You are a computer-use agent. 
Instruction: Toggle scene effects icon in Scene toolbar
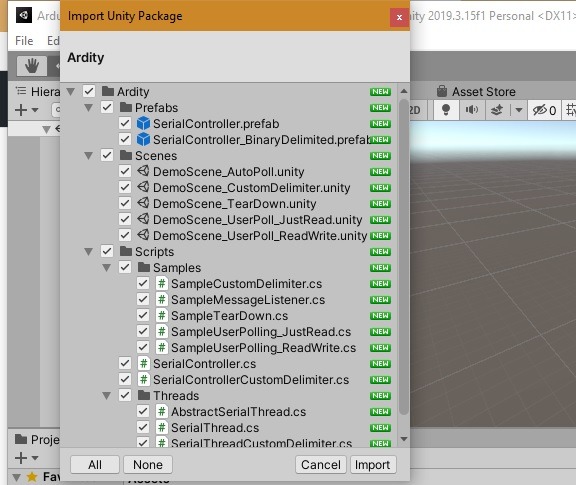point(497,109)
